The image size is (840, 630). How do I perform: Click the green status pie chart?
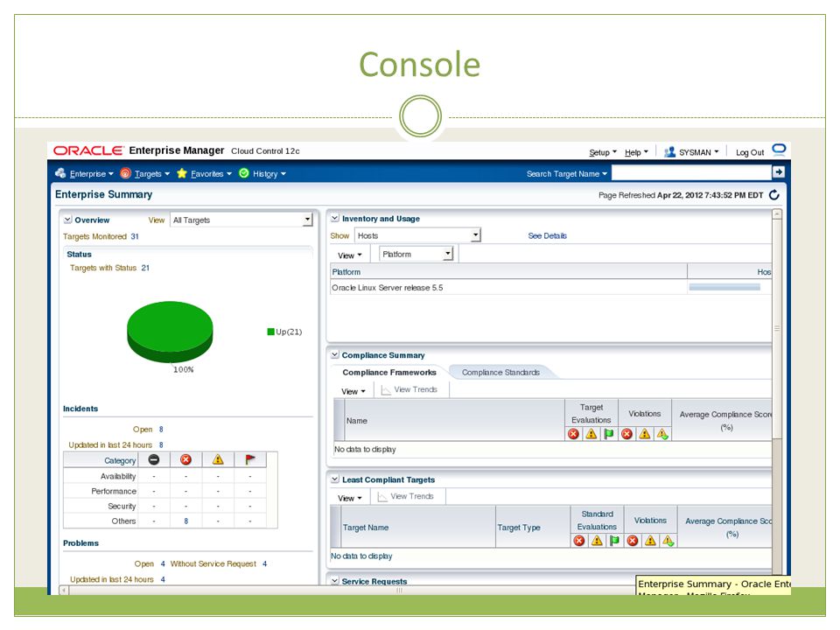click(x=170, y=332)
